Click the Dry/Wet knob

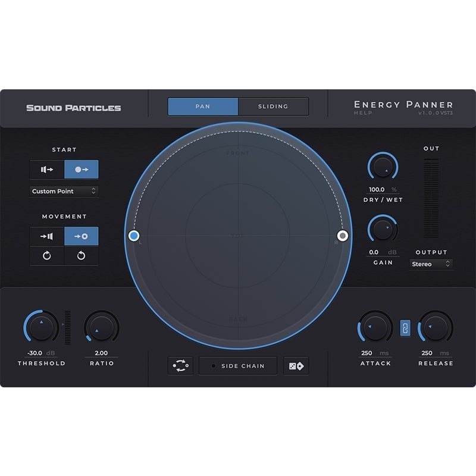[383, 167]
